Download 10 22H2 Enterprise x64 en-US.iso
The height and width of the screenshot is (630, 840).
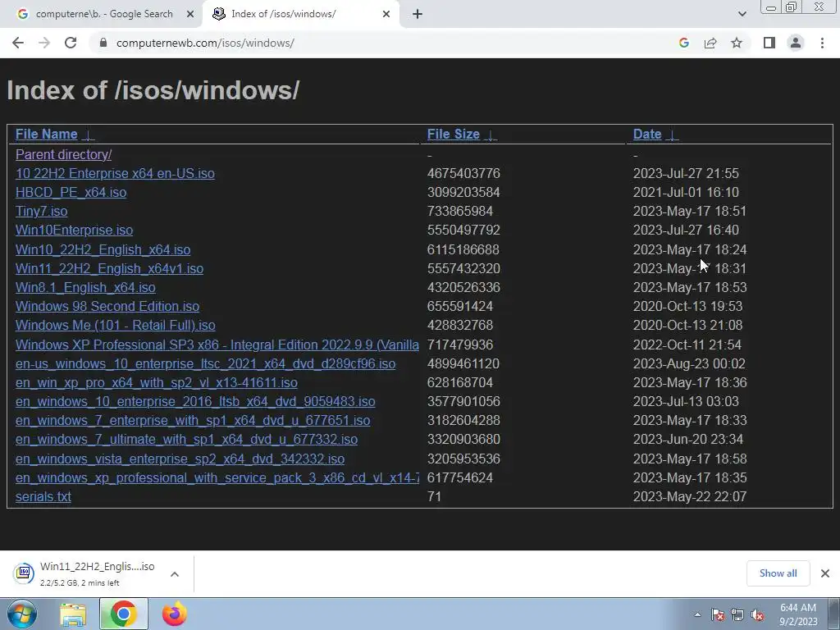tap(115, 174)
